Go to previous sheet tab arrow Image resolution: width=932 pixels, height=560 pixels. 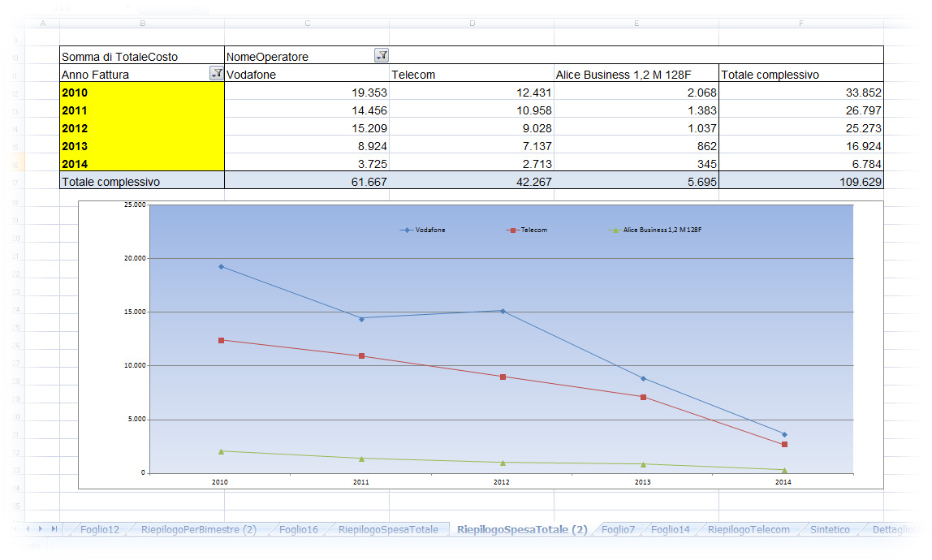tap(28, 528)
